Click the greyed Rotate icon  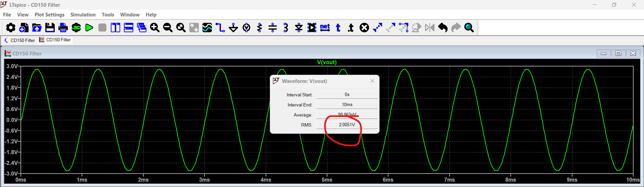(417, 28)
